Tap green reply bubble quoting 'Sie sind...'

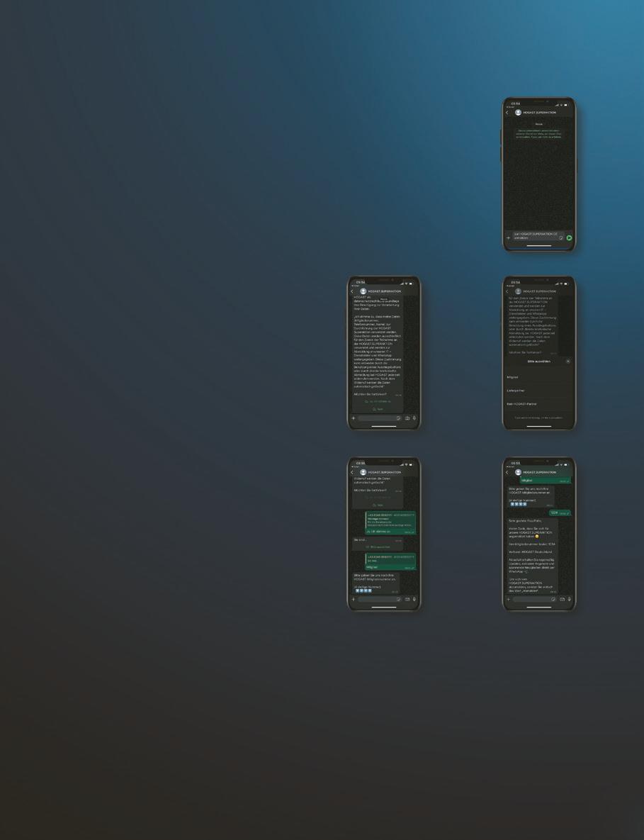click(390, 561)
